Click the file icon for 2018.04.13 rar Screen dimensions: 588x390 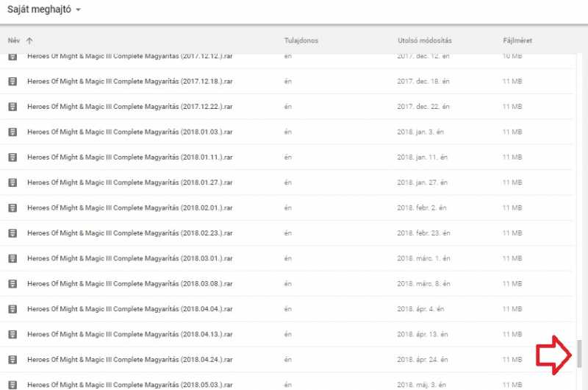point(12,334)
